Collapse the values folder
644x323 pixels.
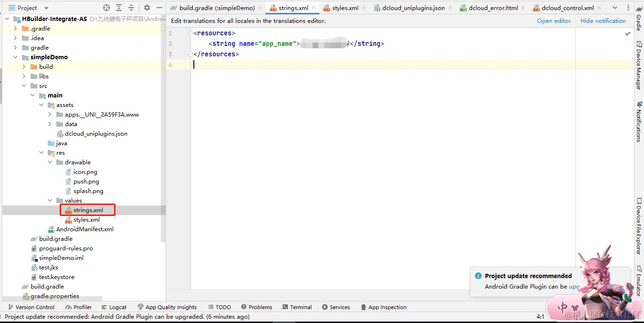[50, 201]
